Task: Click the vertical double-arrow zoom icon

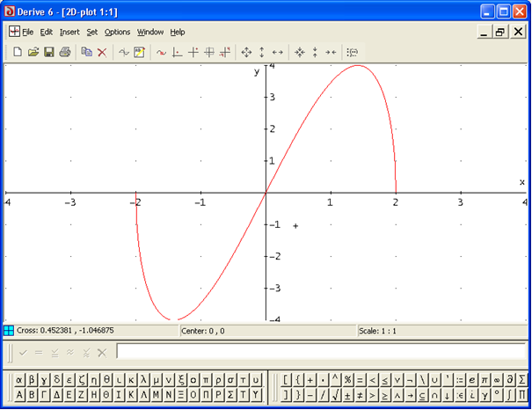Action: tap(261, 53)
